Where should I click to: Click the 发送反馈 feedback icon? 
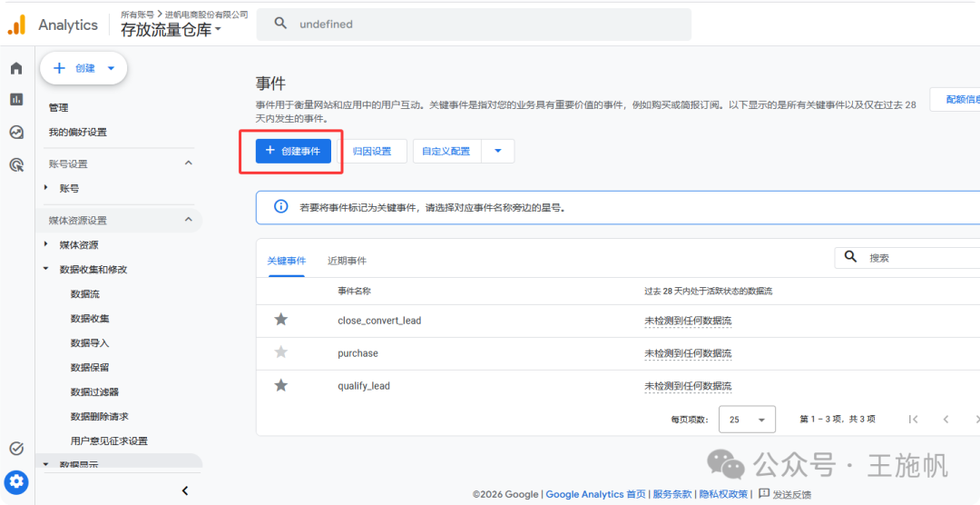764,494
